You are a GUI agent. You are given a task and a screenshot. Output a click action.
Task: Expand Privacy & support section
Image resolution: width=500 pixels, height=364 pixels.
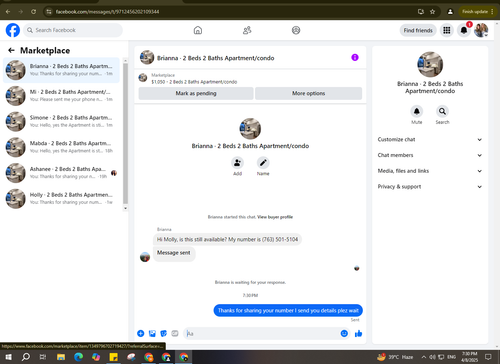click(430, 186)
